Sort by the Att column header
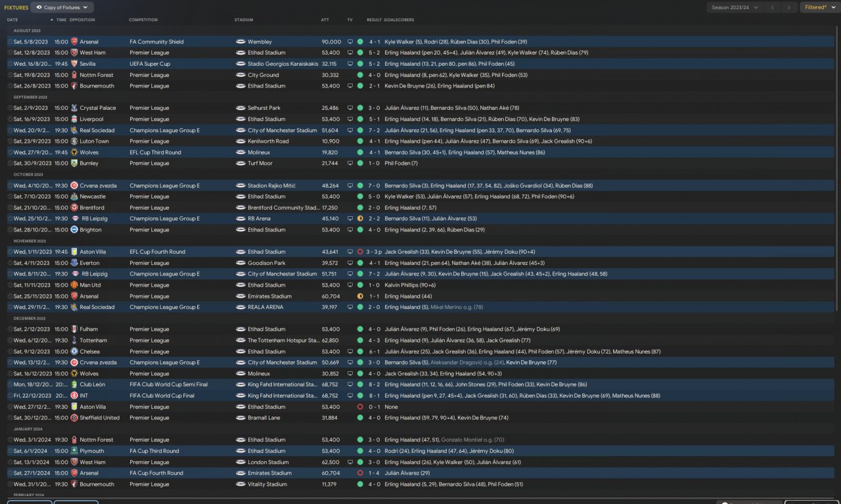The height and width of the screenshot is (504, 841). (325, 20)
